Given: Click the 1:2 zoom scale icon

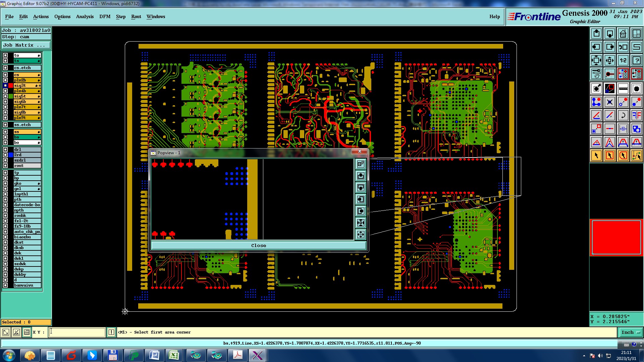Looking at the screenshot, I should (x=623, y=60).
